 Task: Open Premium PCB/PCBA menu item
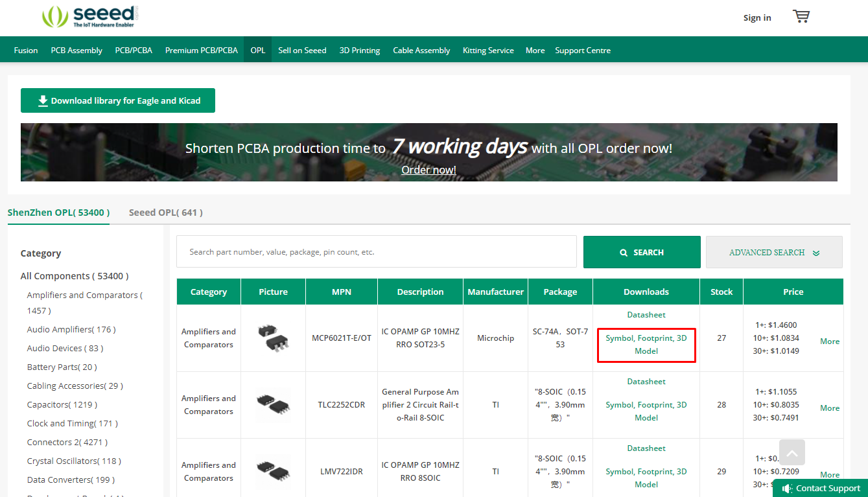coord(202,50)
